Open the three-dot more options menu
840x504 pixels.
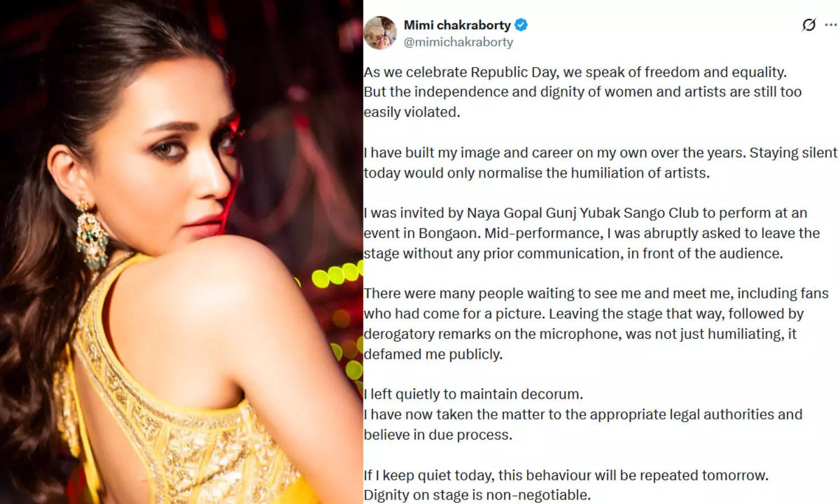pos(831,25)
